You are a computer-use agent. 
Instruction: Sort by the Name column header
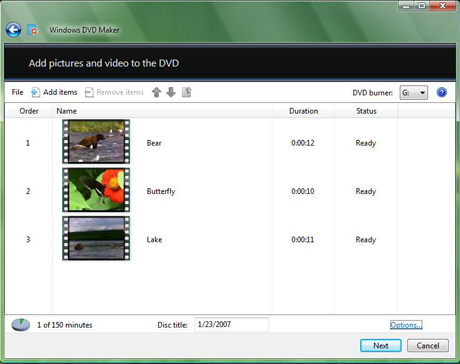(x=162, y=111)
